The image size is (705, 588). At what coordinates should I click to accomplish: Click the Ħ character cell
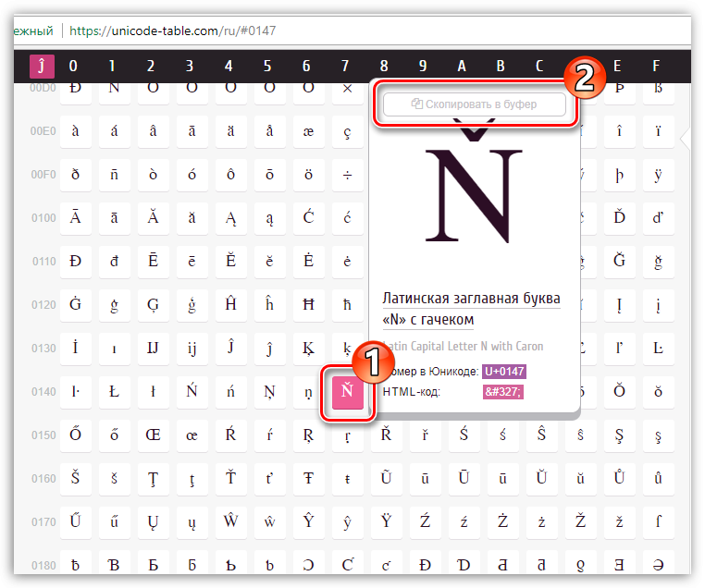[x=308, y=305]
